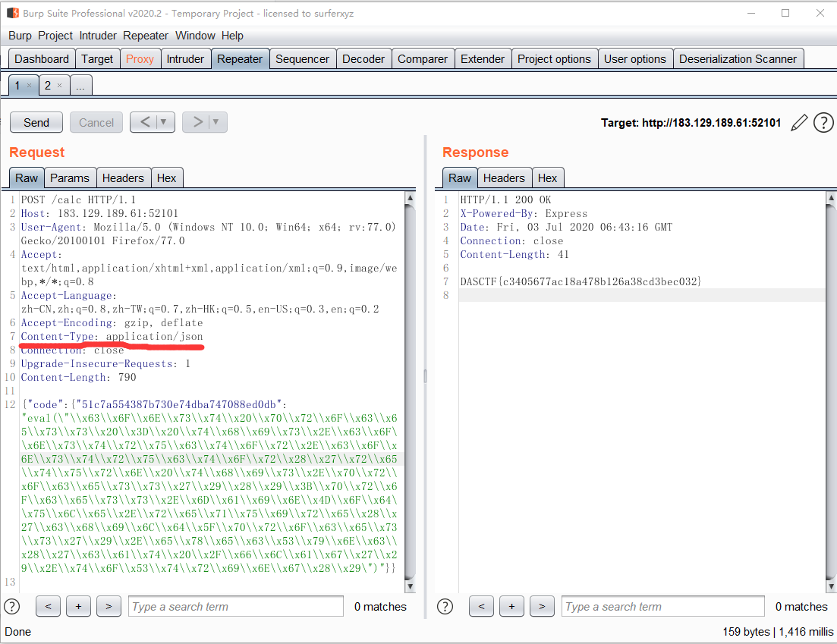837x644 pixels.
Task: Add new Repeater tab with ellipsis button
Action: pyautogui.click(x=80, y=86)
